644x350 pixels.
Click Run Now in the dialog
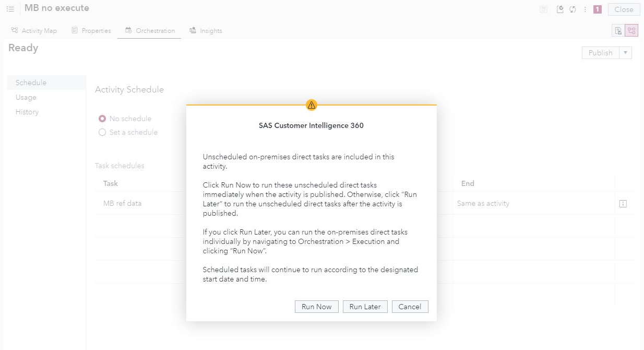[x=316, y=307]
